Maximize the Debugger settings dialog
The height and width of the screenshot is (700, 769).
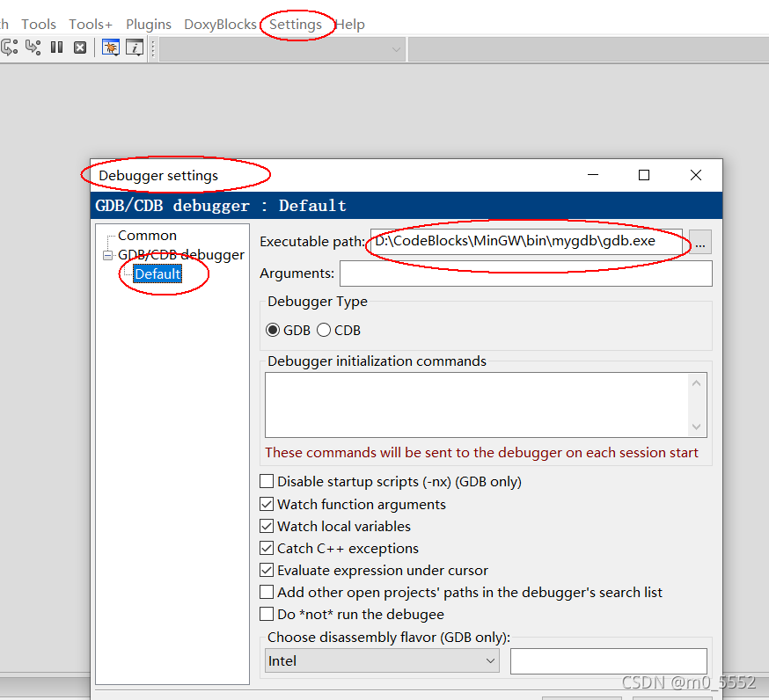coord(644,175)
